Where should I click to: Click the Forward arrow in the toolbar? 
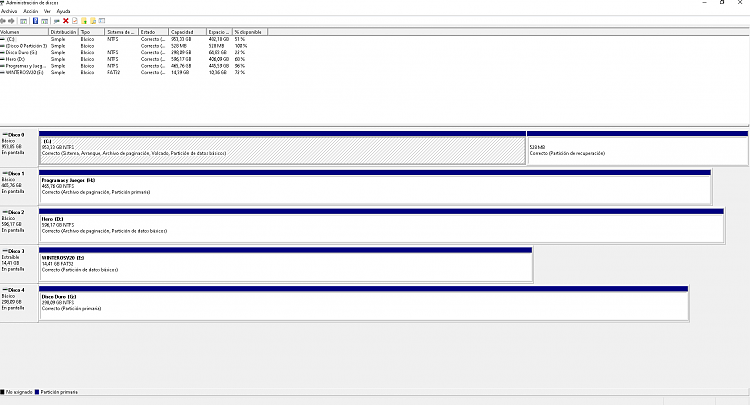point(11,21)
